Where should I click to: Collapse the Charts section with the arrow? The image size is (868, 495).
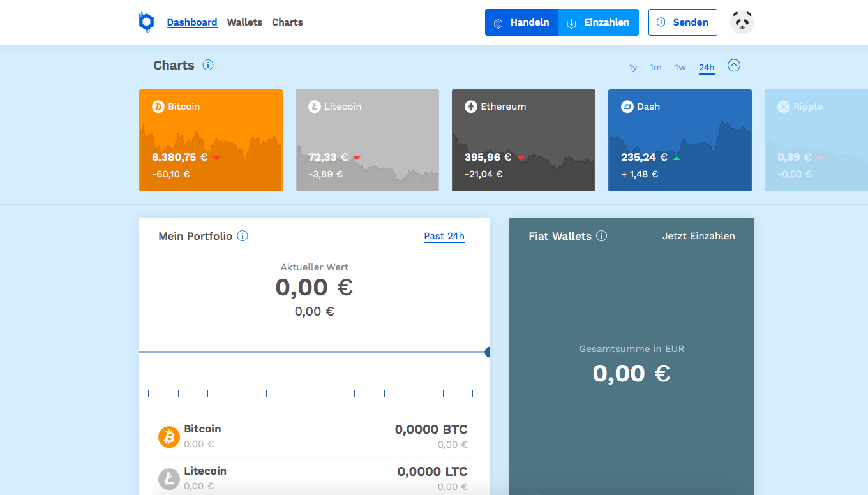734,65
